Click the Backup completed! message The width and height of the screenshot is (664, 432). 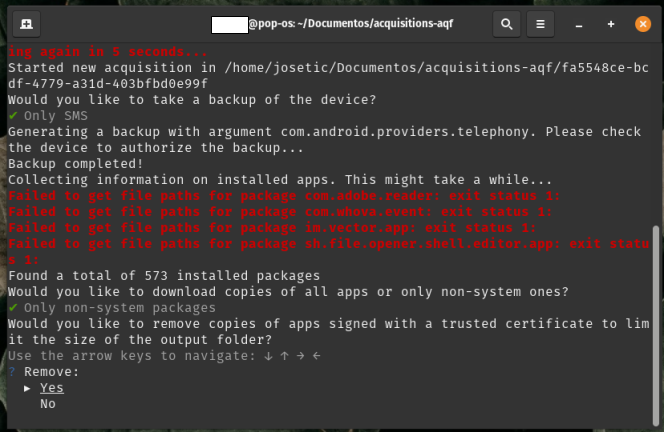[x=75, y=164]
